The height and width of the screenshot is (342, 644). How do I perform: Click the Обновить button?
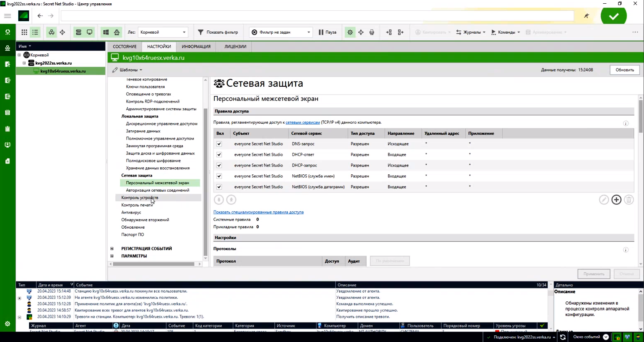click(624, 70)
